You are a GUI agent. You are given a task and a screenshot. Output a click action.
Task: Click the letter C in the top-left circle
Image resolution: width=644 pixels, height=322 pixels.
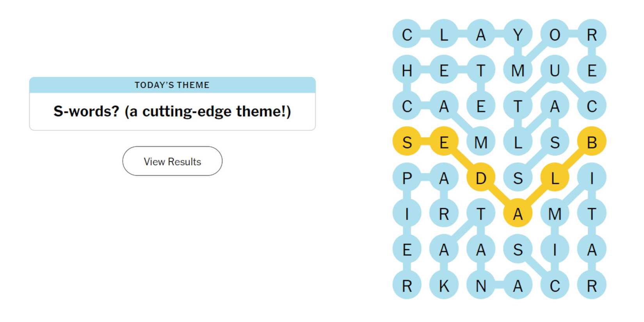pos(407,35)
